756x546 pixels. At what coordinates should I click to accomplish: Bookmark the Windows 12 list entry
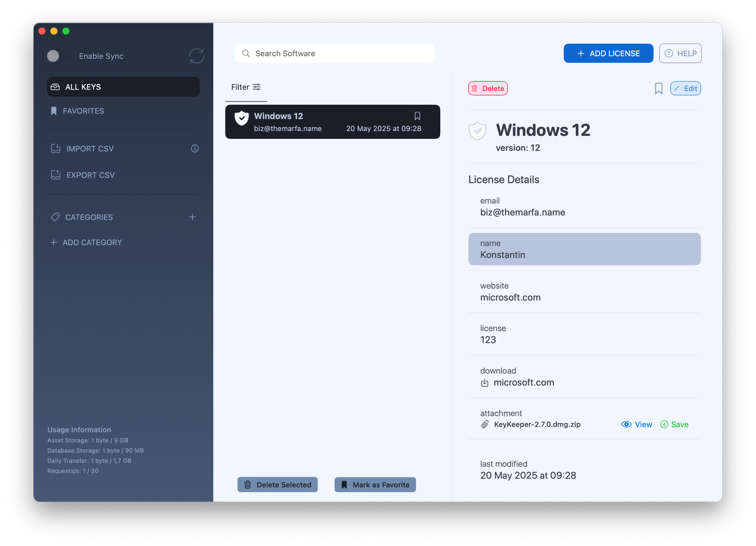click(417, 116)
